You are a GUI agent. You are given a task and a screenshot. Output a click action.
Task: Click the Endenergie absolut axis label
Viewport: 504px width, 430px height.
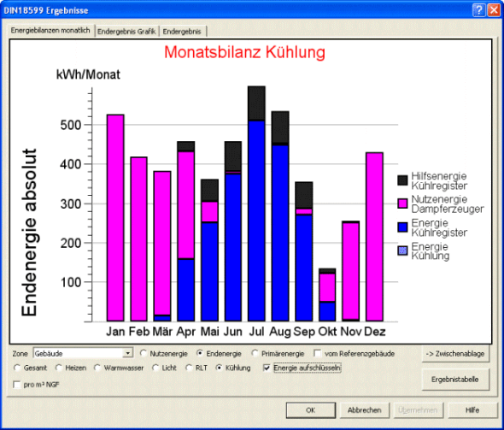click(x=29, y=233)
